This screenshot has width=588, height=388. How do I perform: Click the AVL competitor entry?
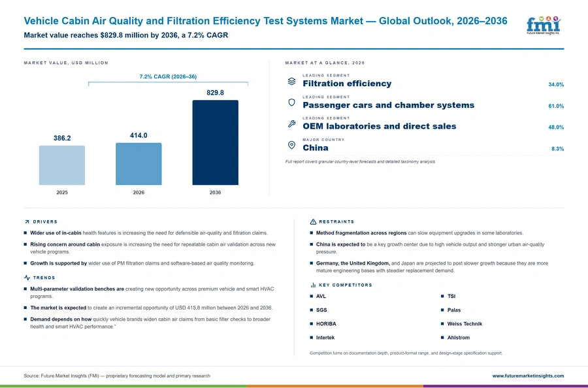point(321,296)
